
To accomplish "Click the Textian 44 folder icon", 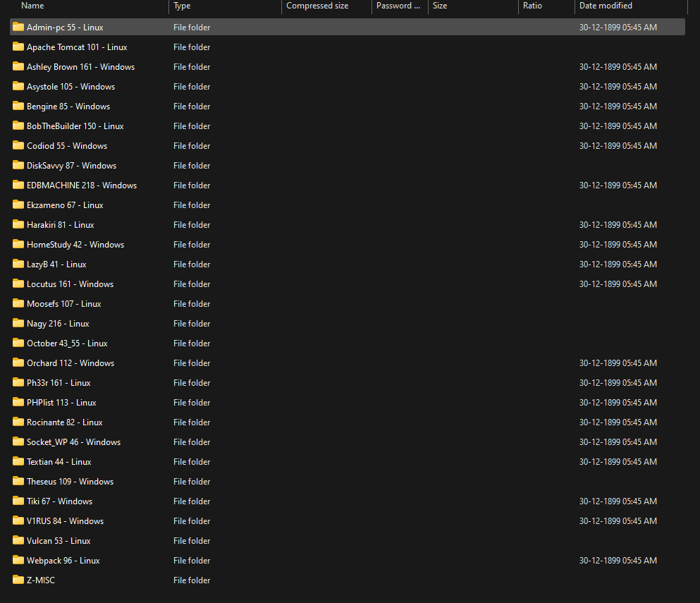I will click(18, 461).
